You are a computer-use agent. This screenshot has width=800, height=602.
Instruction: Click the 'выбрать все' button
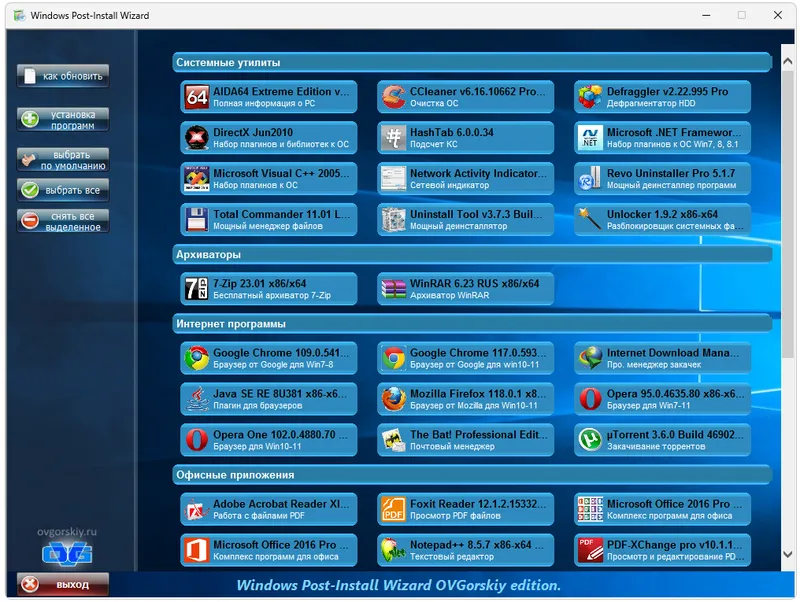pyautogui.click(x=63, y=190)
